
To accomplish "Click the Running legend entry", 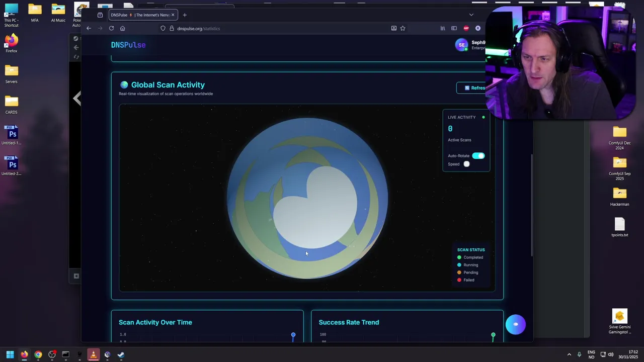I will click(467, 265).
